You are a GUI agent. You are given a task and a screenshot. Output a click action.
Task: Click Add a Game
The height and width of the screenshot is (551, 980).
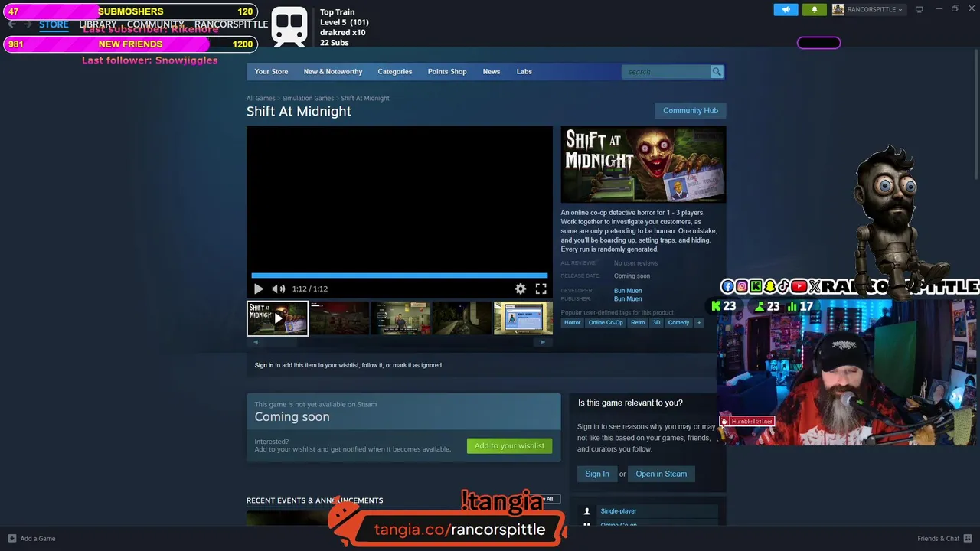click(x=31, y=539)
